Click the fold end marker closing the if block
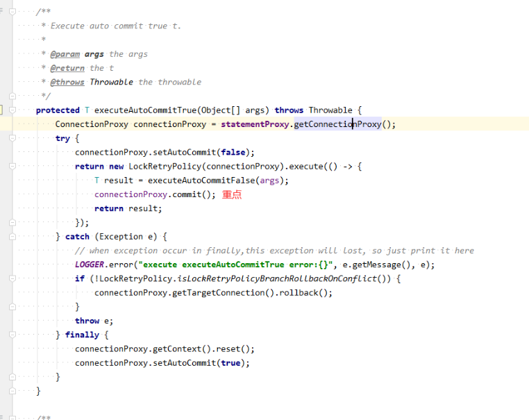 coord(12,306)
